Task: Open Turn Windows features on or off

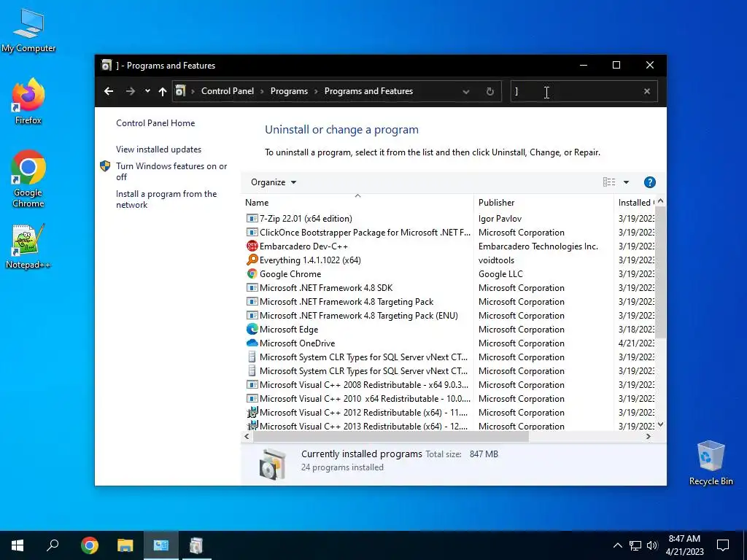Action: 171,171
